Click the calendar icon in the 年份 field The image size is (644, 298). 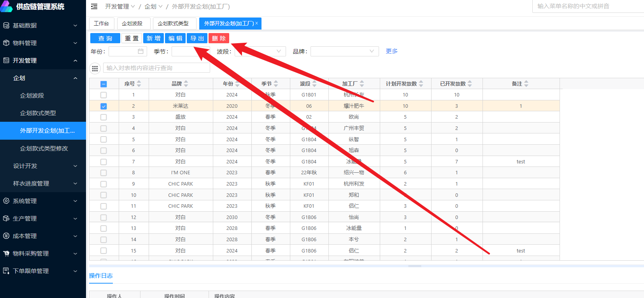140,51
